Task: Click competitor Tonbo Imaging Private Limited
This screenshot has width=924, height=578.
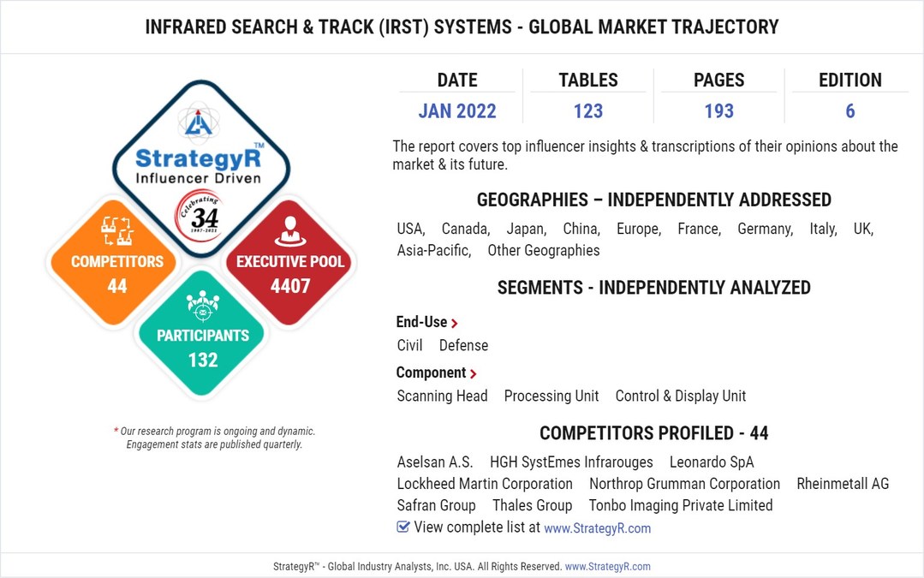Action: [x=681, y=505]
